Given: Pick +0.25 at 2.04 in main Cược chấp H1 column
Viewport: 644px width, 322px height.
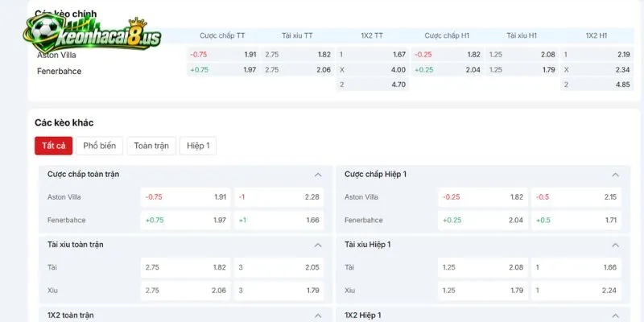Looking at the screenshot, I should [x=448, y=70].
